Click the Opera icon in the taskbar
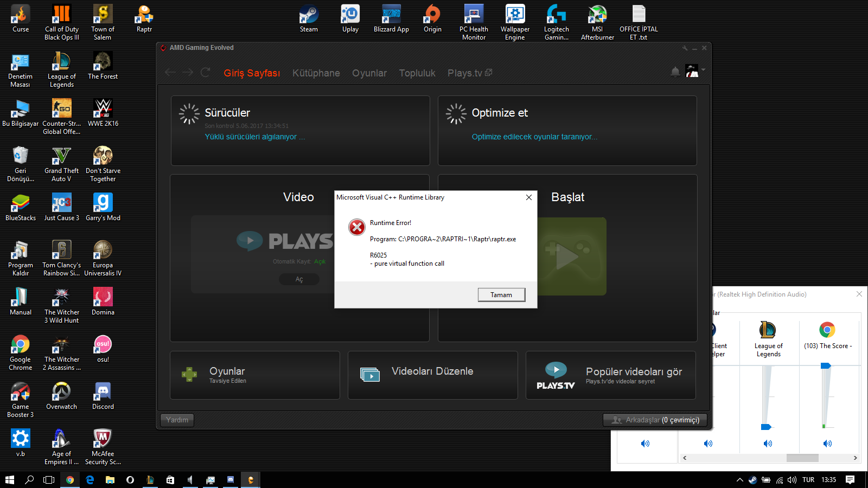The image size is (868, 488). point(130,480)
